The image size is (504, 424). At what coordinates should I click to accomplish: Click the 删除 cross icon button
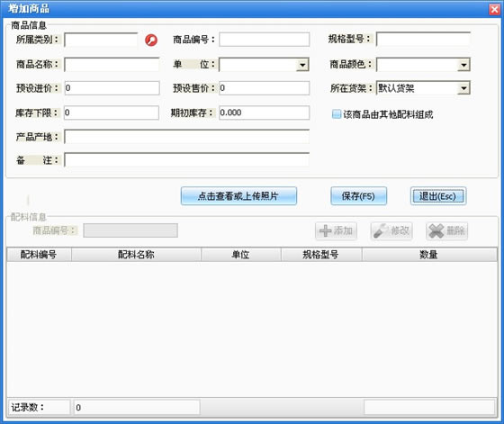click(446, 230)
